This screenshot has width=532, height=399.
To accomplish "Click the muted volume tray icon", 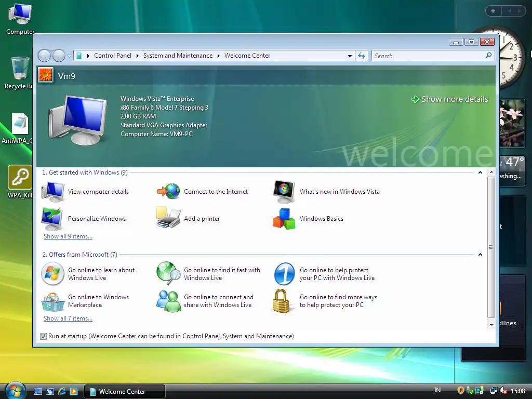I will tap(503, 391).
